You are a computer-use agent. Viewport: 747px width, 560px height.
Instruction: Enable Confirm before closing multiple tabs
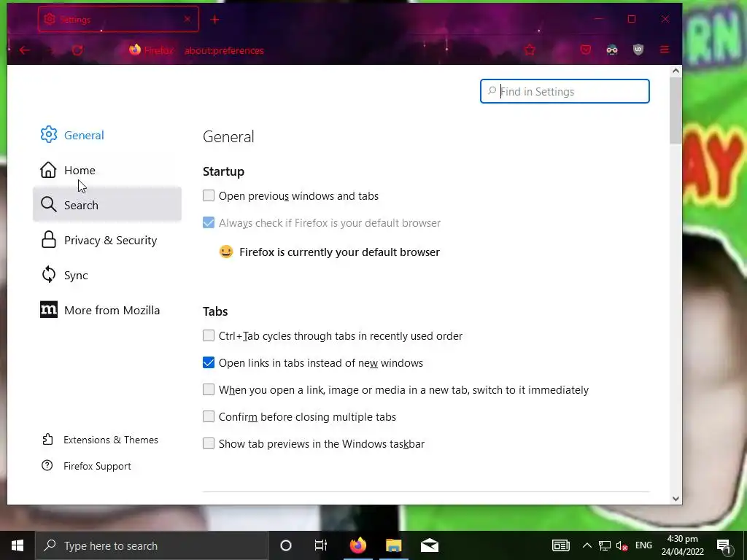click(x=208, y=416)
